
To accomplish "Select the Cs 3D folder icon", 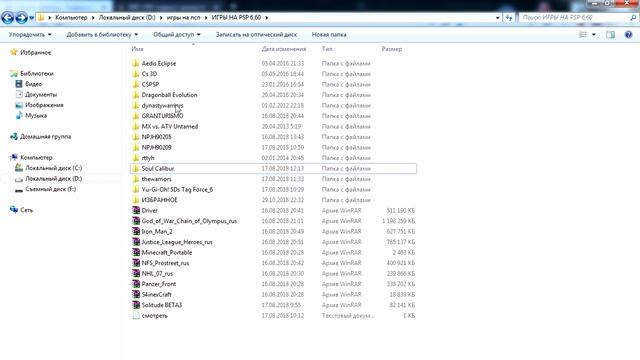I will pos(136,74).
